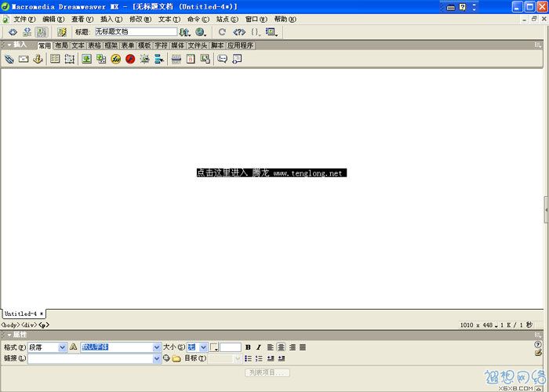Insert an image with the Image icon
549x392 pixels.
86,59
